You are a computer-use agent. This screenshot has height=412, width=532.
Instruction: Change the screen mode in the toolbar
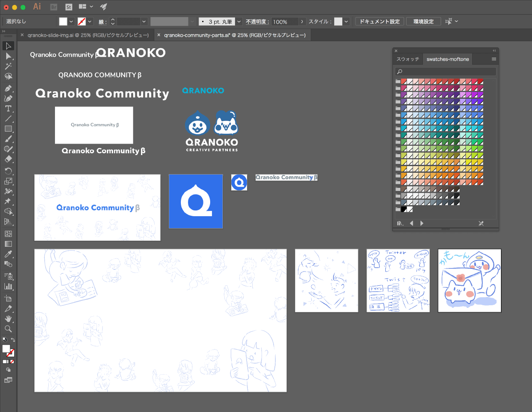8,380
